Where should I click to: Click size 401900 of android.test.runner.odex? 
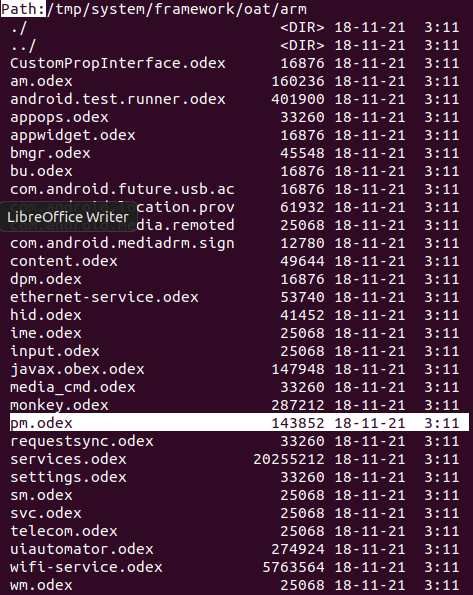[298, 99]
